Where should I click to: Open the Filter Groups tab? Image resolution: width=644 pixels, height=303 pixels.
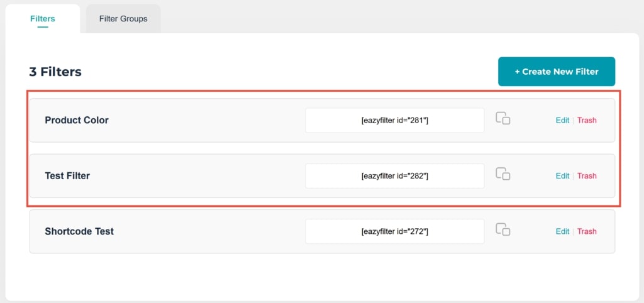click(x=123, y=19)
